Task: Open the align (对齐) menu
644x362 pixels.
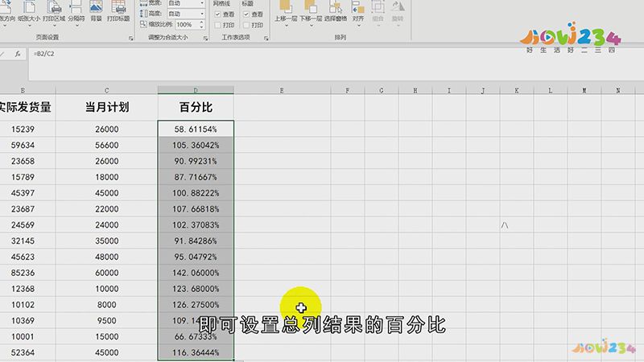Action: coord(358,14)
